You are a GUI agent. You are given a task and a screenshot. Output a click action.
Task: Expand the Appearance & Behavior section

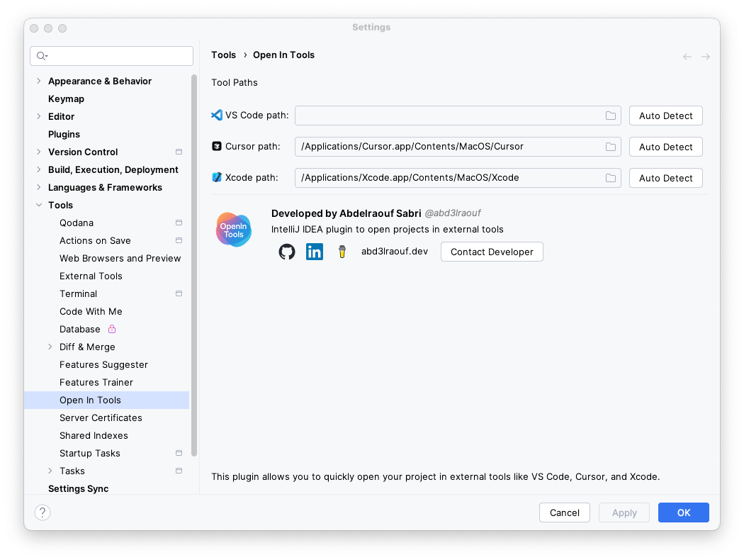[38, 81]
